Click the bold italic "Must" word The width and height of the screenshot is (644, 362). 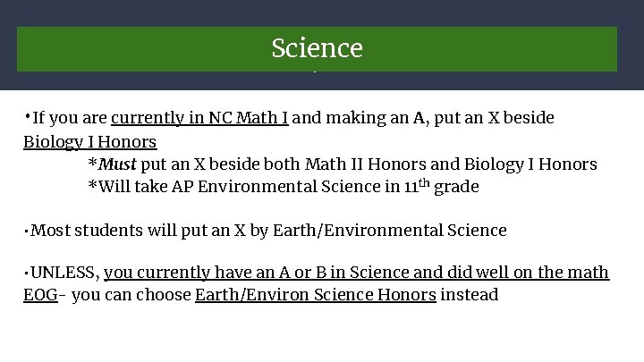pos(117,164)
